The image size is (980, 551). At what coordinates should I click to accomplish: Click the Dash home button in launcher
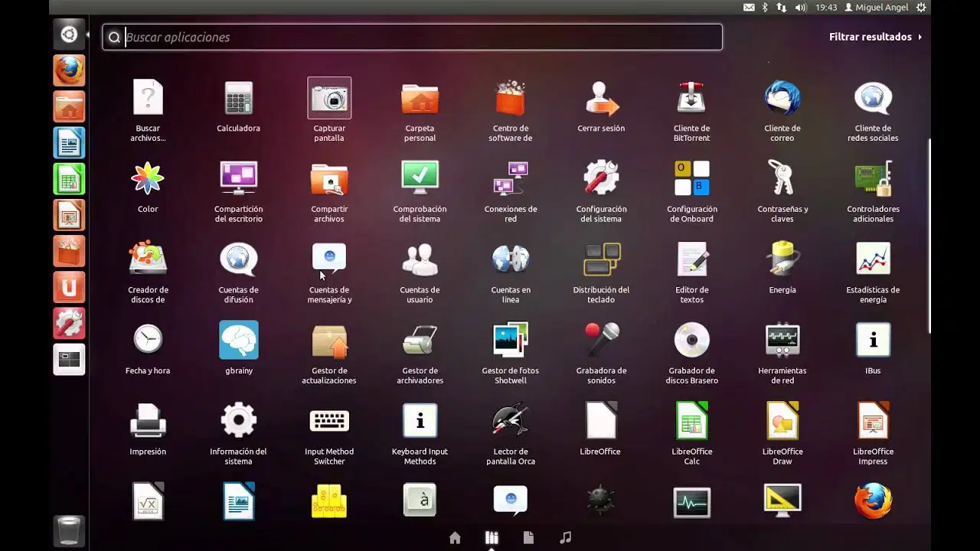pyautogui.click(x=69, y=34)
